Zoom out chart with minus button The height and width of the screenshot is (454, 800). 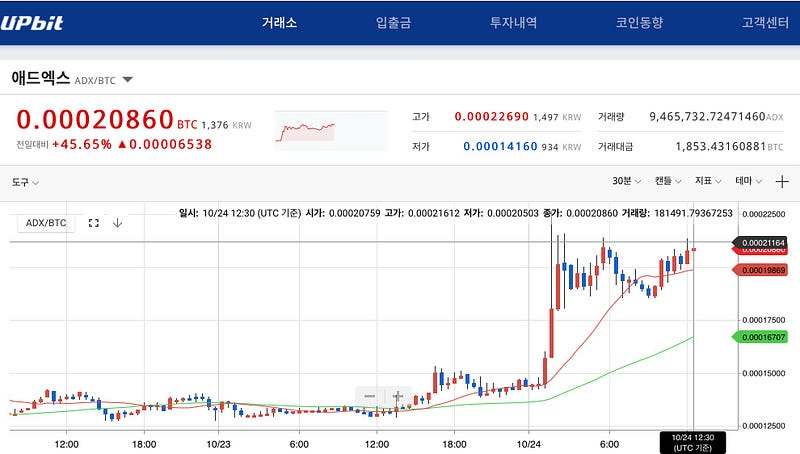pos(369,396)
